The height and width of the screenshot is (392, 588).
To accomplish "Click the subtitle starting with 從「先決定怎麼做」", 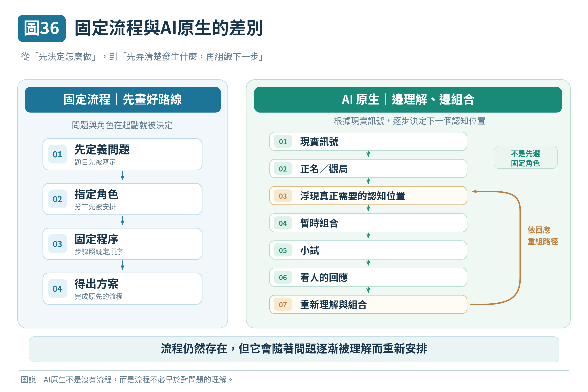I will point(142,57).
